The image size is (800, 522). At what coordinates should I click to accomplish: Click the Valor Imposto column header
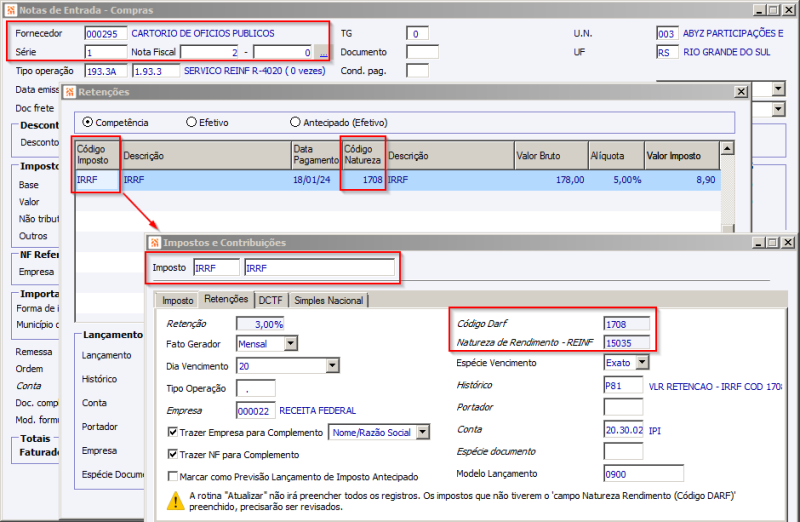coord(682,156)
